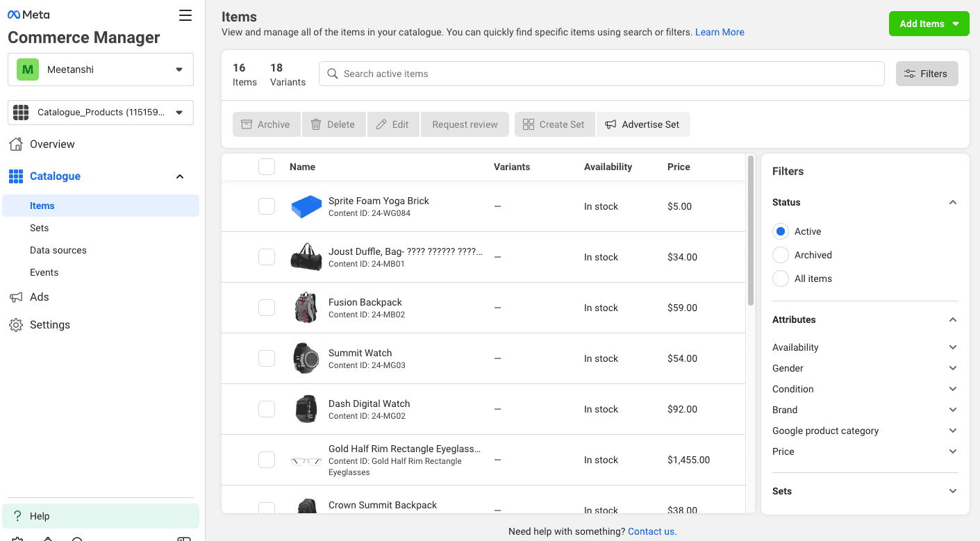Screen dimensions: 980x541
Task: Click the Create Set grid icon
Action: (x=529, y=124)
